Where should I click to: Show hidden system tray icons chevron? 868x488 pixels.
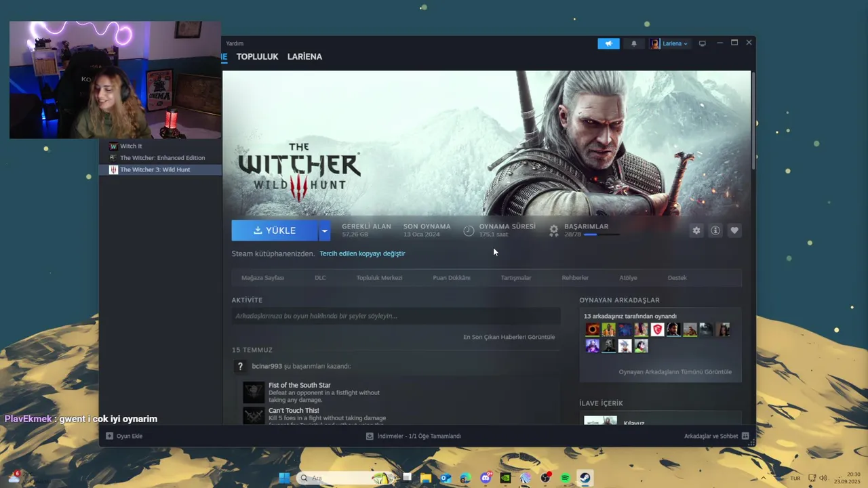click(764, 478)
